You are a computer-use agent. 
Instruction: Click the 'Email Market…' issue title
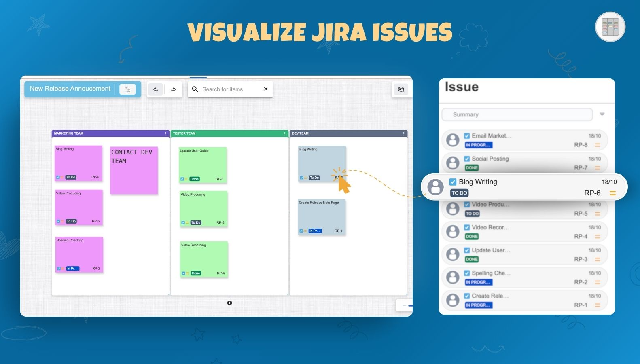click(x=492, y=136)
